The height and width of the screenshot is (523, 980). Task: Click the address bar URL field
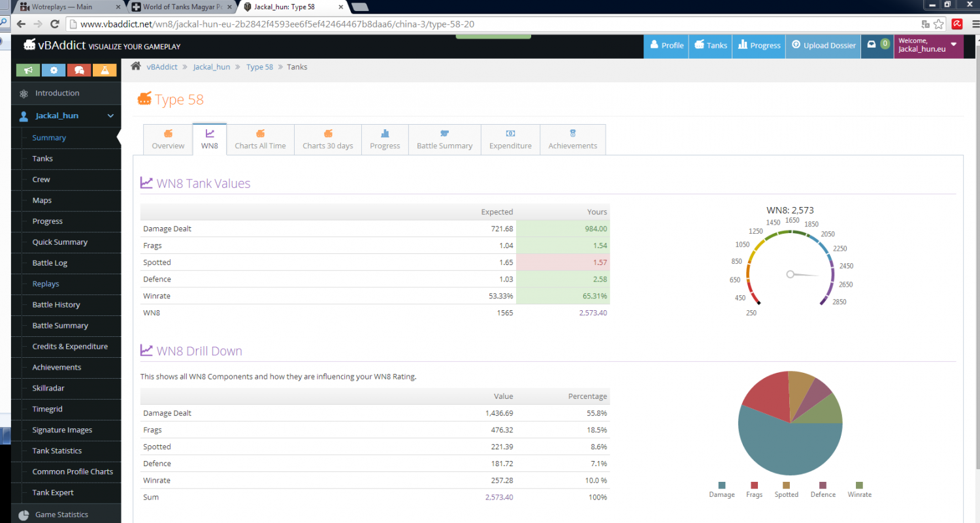[x=493, y=24]
